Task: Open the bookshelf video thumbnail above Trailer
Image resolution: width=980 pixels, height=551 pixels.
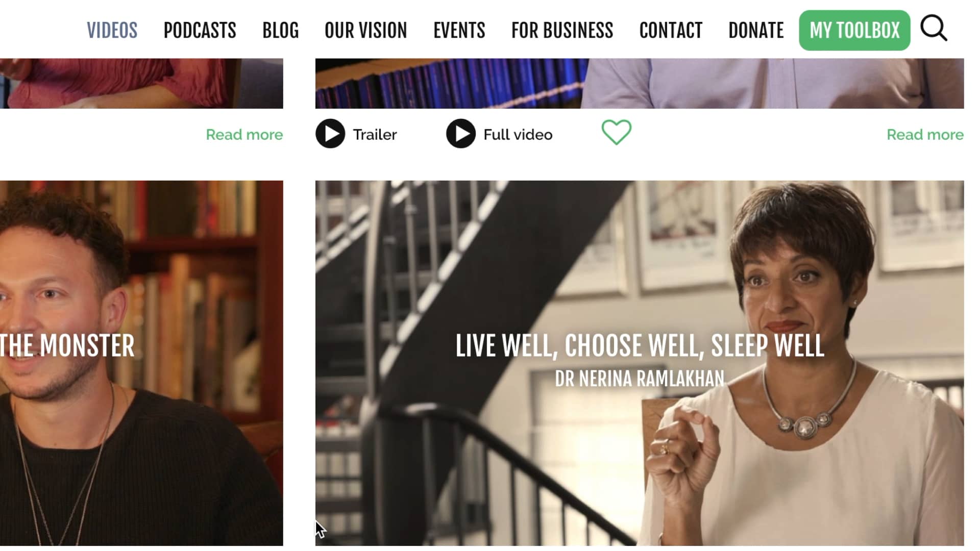Action: (640, 83)
